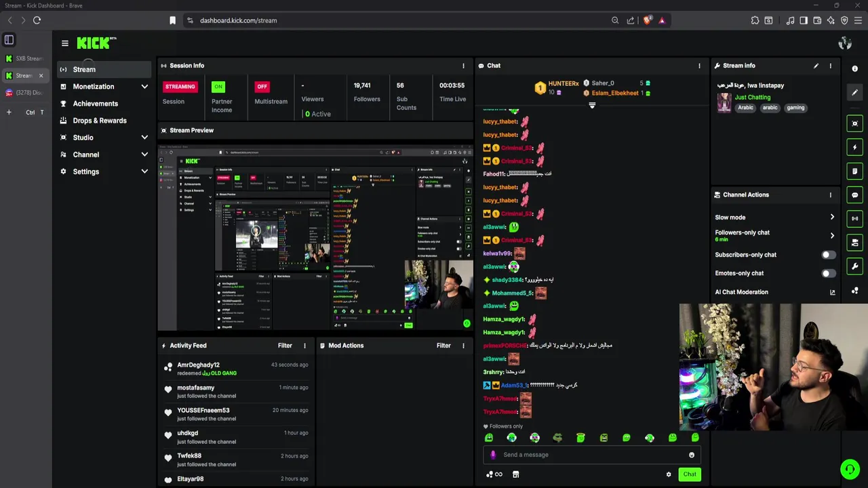The image size is (868, 488).
Task: Open Drops & Rewards in sidebar
Action: click(x=104, y=121)
